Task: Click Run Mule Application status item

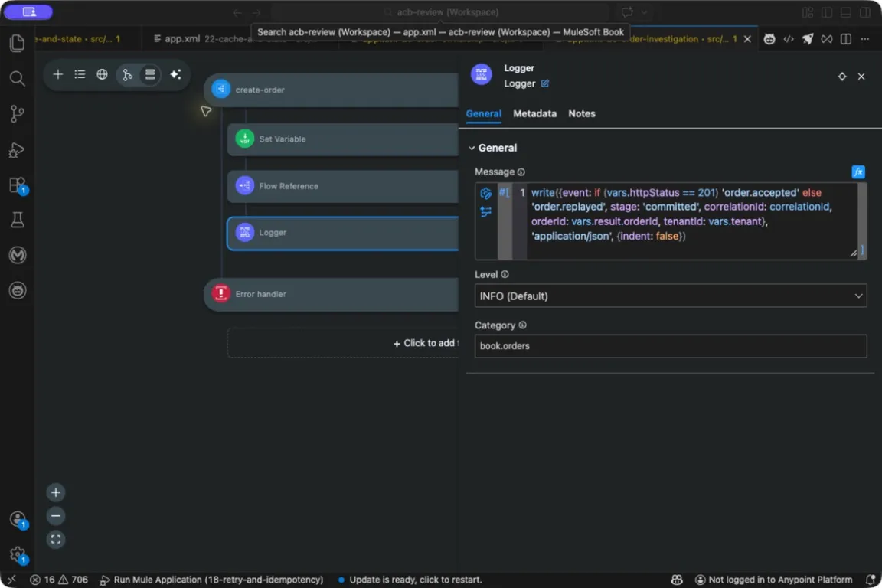Action: pyautogui.click(x=211, y=580)
